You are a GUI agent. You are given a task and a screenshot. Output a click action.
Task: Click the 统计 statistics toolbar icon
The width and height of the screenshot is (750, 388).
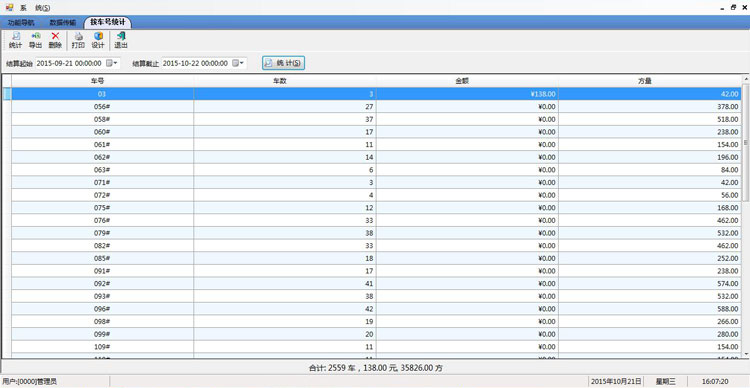tap(15, 40)
